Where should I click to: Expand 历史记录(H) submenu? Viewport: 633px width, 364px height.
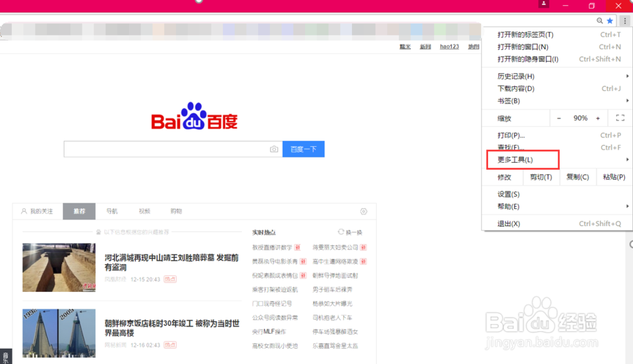click(557, 76)
